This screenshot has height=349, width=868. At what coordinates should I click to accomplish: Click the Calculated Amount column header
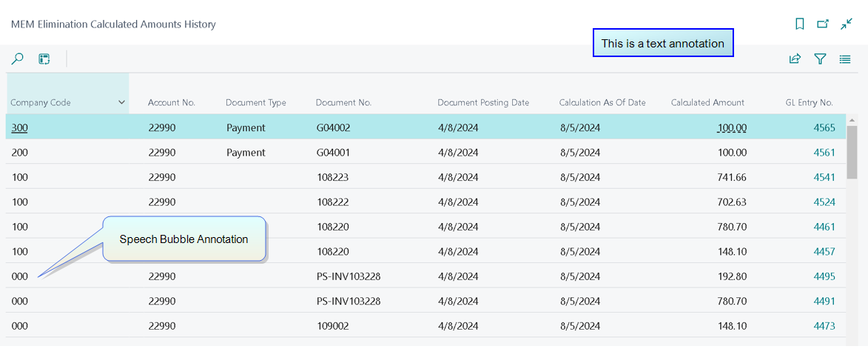pos(707,102)
